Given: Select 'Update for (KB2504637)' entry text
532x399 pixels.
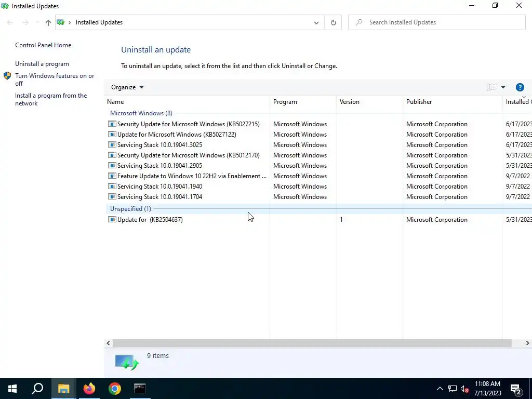Looking at the screenshot, I should tap(150, 220).
